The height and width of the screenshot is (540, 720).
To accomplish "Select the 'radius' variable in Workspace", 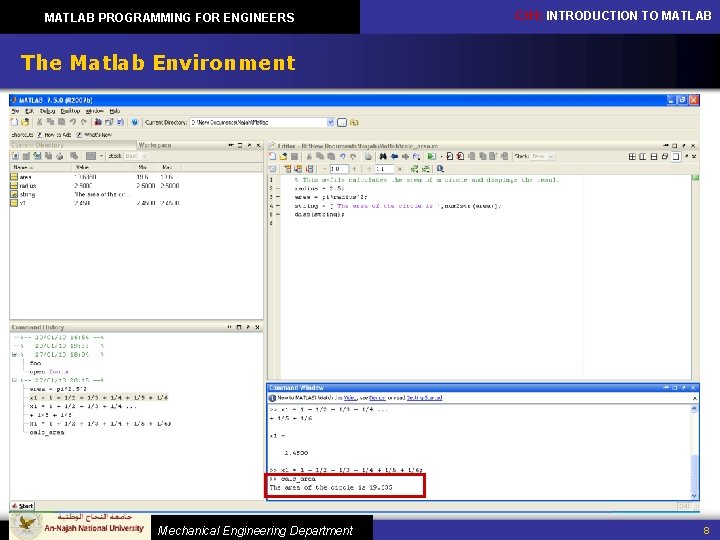I will click(28, 186).
